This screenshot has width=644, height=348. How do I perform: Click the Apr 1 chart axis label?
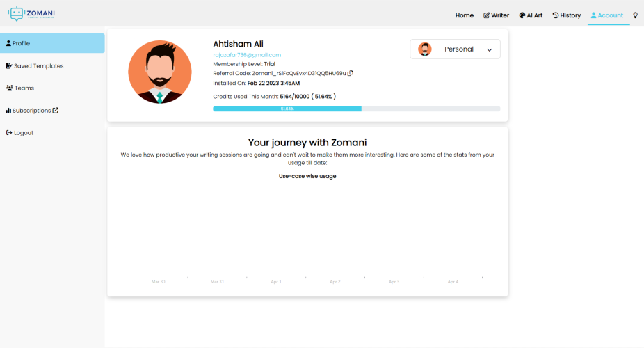pyautogui.click(x=276, y=282)
